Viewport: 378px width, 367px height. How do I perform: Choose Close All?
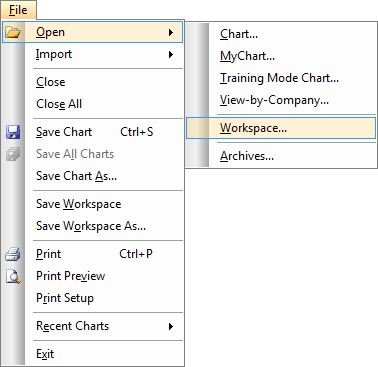pyautogui.click(x=92, y=104)
